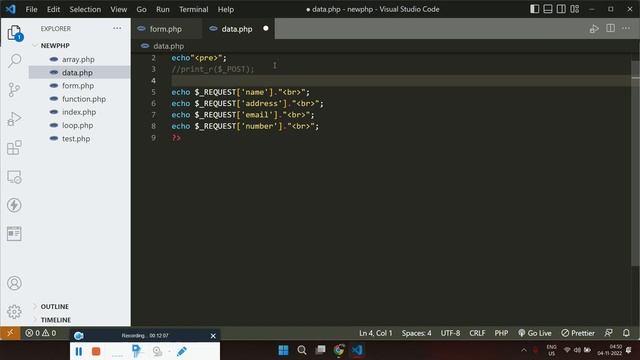The image size is (640, 360).
Task: Open the bottom activity bar panel icon above Accounts
Action: 14,234
